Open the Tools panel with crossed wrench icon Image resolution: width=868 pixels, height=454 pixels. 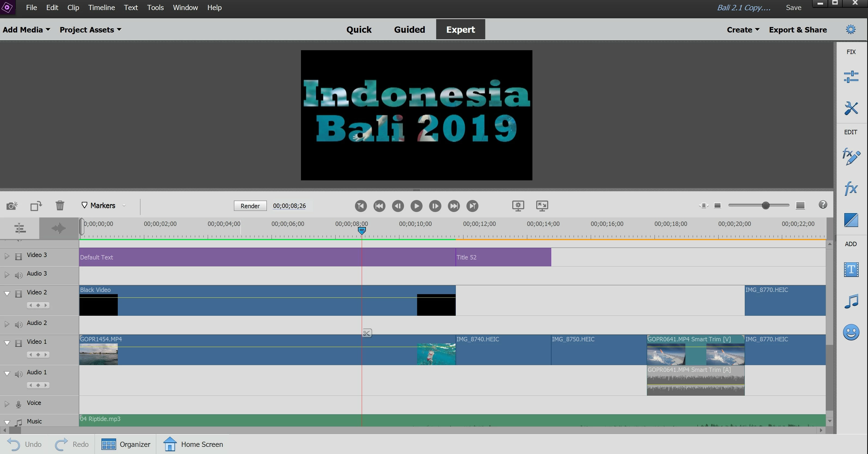pyautogui.click(x=851, y=108)
